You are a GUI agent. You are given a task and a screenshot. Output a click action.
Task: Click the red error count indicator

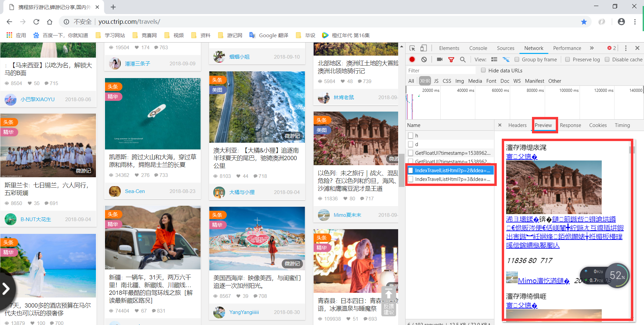point(611,48)
